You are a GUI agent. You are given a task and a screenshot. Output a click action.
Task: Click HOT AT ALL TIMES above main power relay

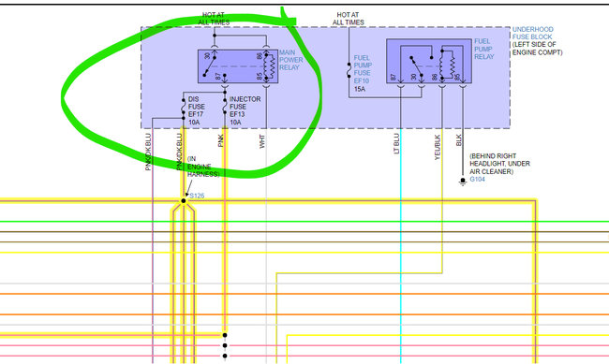[214, 19]
